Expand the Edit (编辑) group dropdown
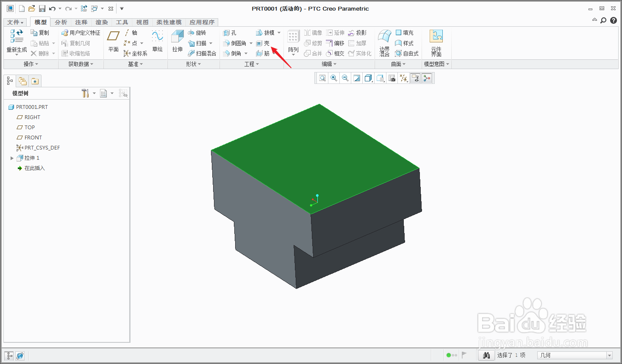The width and height of the screenshot is (622, 364). click(329, 64)
